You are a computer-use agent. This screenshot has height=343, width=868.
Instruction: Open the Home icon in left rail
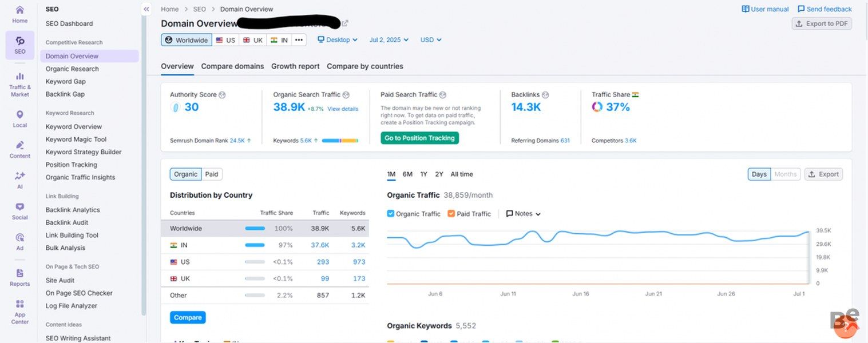(x=19, y=10)
